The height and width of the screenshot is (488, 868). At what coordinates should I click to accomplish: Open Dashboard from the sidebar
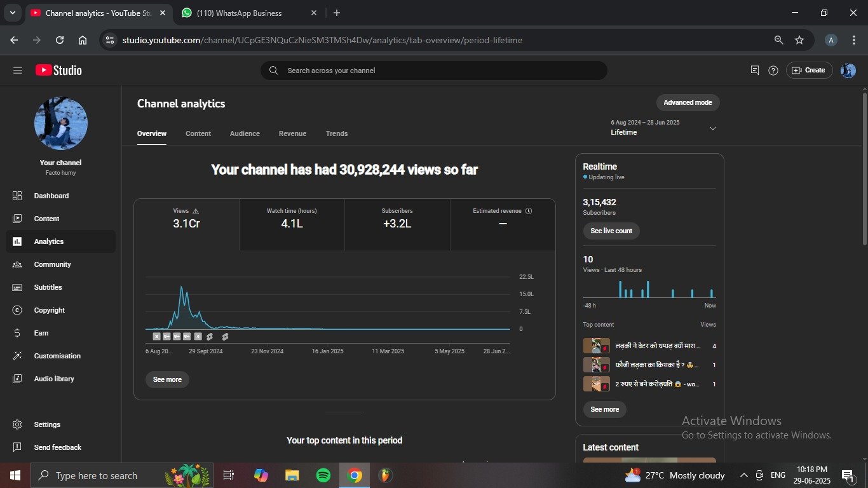[61, 196]
